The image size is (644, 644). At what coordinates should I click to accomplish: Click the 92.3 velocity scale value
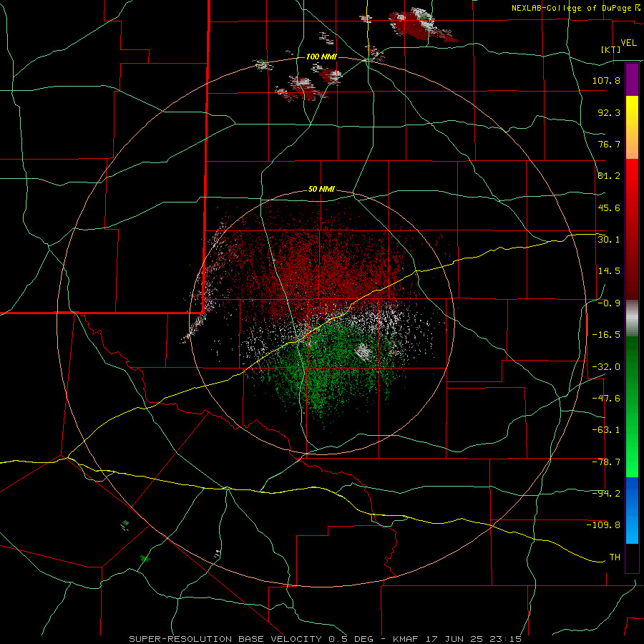pos(609,112)
